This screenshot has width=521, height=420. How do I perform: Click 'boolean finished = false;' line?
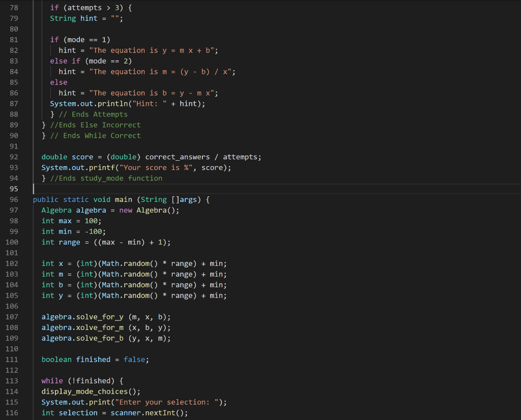click(x=95, y=359)
